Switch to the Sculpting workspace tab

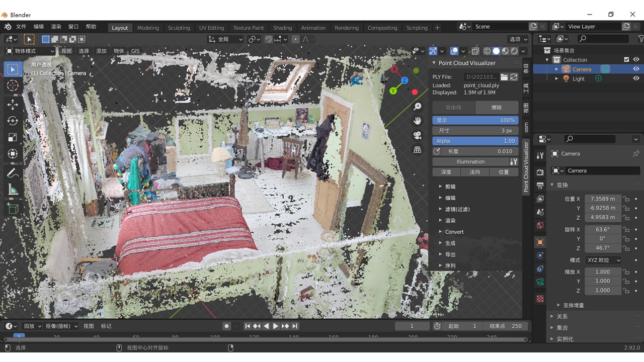coord(179,28)
